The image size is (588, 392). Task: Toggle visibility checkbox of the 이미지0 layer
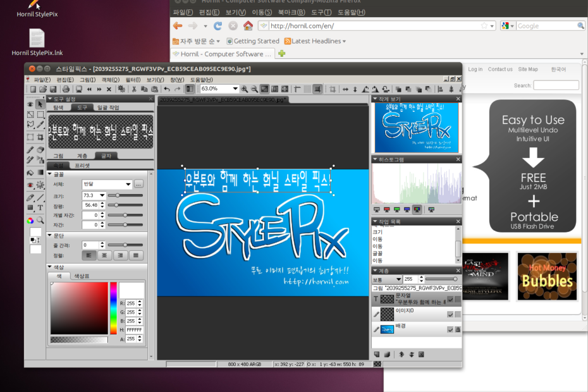click(450, 314)
